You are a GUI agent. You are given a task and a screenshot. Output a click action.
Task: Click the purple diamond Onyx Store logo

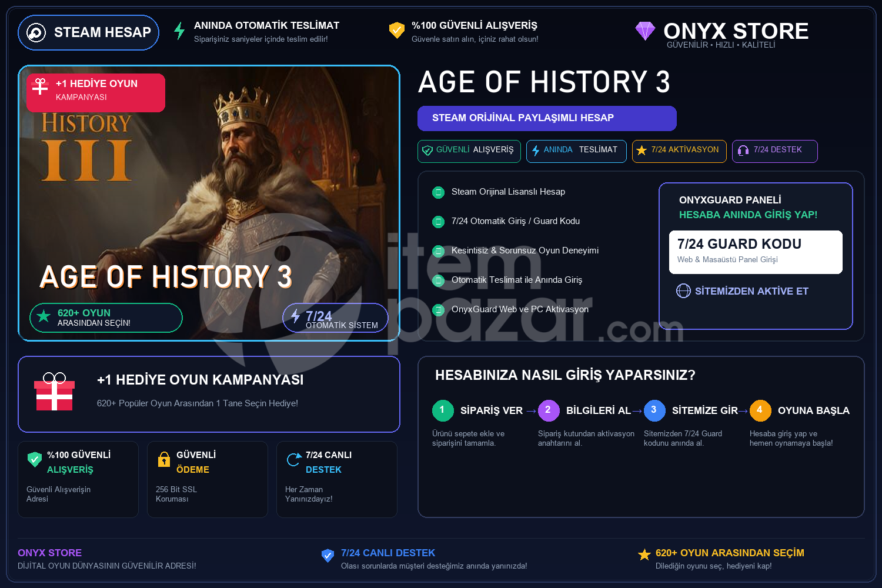645,31
